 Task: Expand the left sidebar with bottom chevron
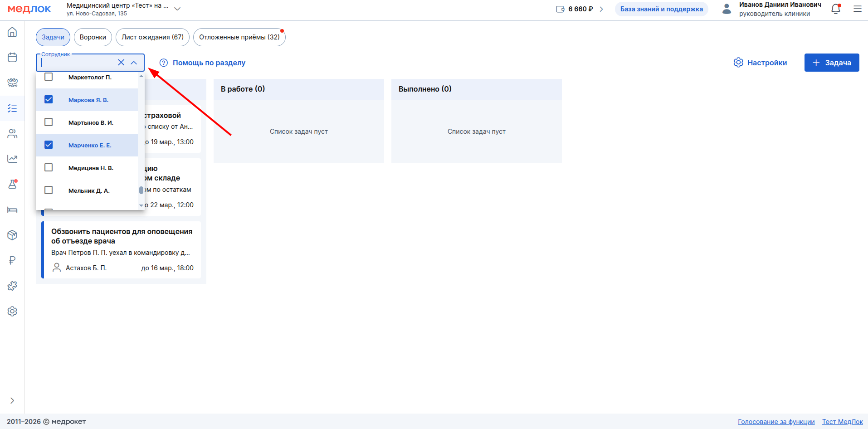(12, 400)
